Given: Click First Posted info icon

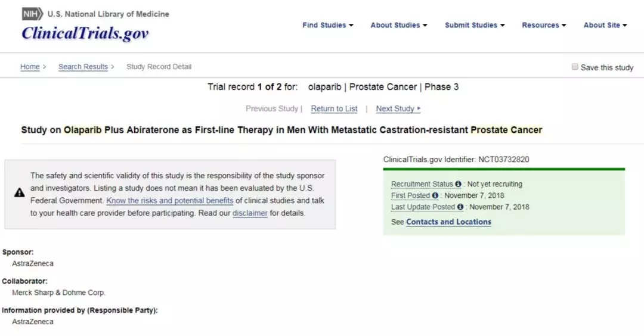Looking at the screenshot, I should point(435,196).
